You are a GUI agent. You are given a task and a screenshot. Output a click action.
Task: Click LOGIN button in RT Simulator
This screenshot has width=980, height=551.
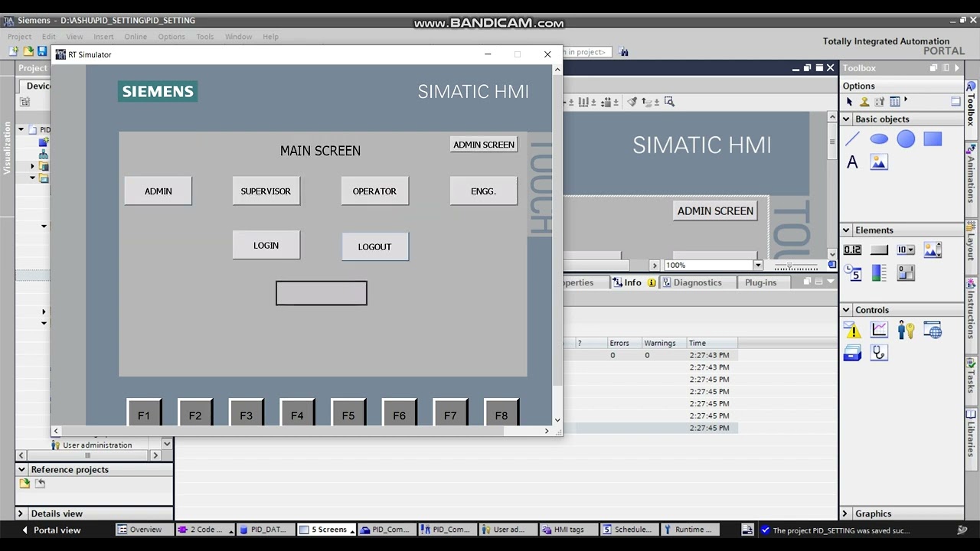tap(266, 245)
